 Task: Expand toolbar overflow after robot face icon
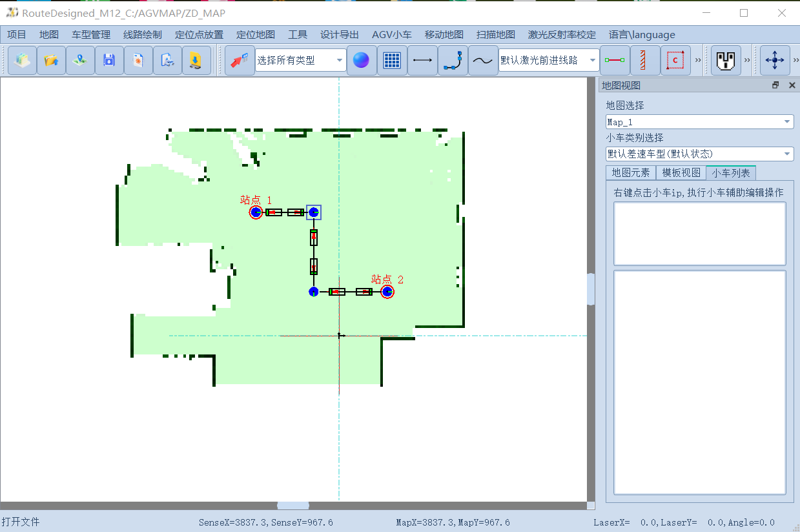(747, 61)
